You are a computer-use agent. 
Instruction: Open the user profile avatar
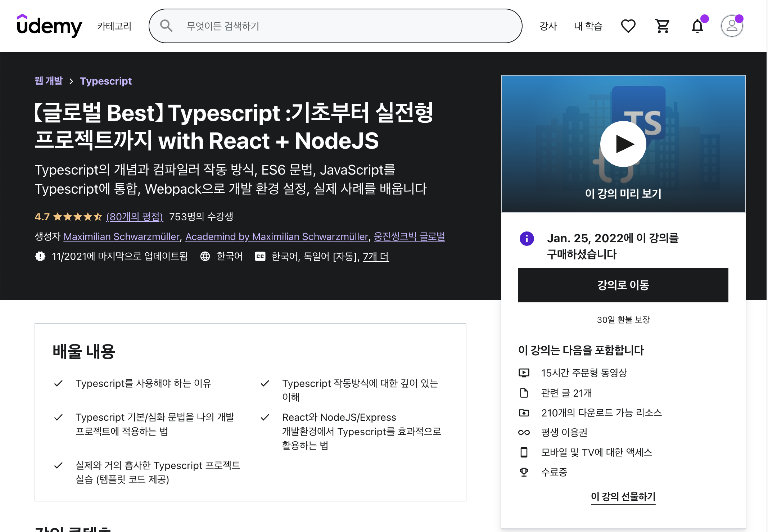click(732, 26)
